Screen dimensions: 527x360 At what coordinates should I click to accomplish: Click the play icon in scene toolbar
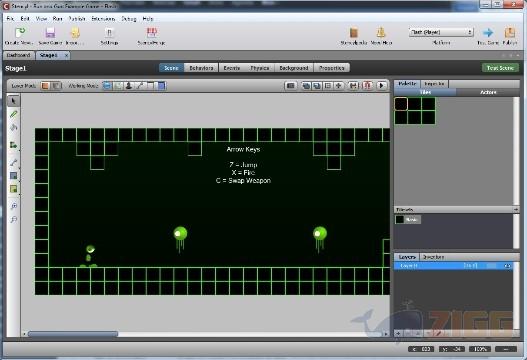point(381,86)
